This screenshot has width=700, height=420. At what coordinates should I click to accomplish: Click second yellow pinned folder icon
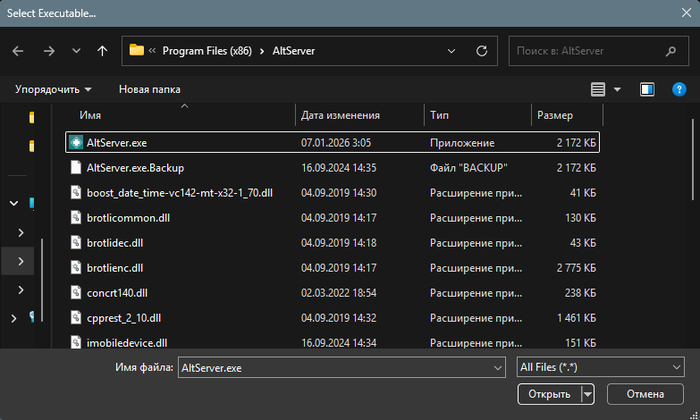coord(31,146)
